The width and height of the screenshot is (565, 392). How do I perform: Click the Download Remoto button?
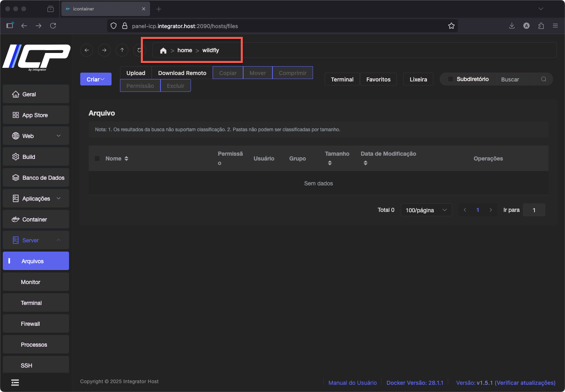coord(182,73)
